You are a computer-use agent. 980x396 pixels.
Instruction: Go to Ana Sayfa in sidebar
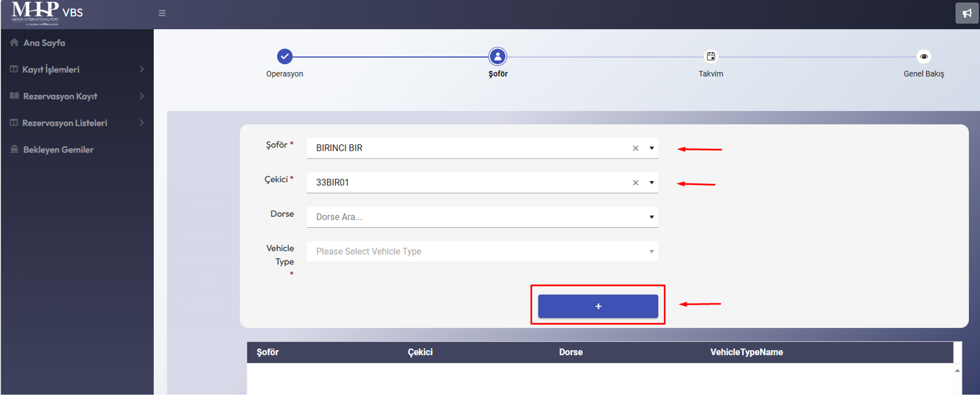click(x=44, y=43)
